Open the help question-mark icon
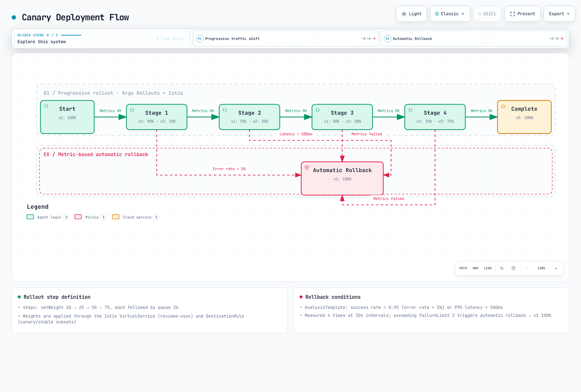581x392 pixels. (x=513, y=268)
